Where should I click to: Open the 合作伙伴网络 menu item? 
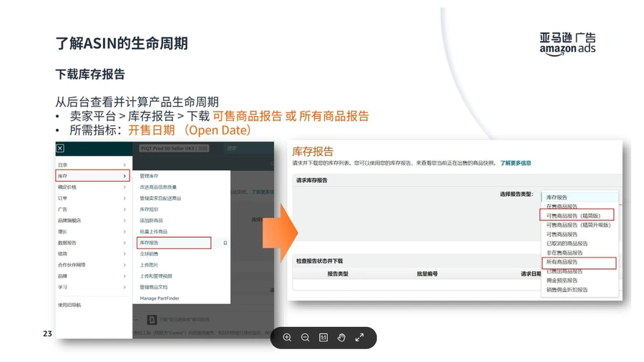[92, 265]
